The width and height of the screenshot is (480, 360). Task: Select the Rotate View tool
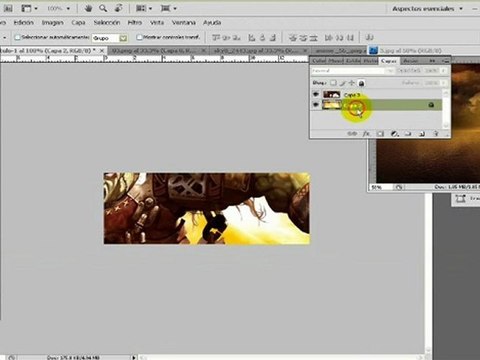tap(118, 8)
